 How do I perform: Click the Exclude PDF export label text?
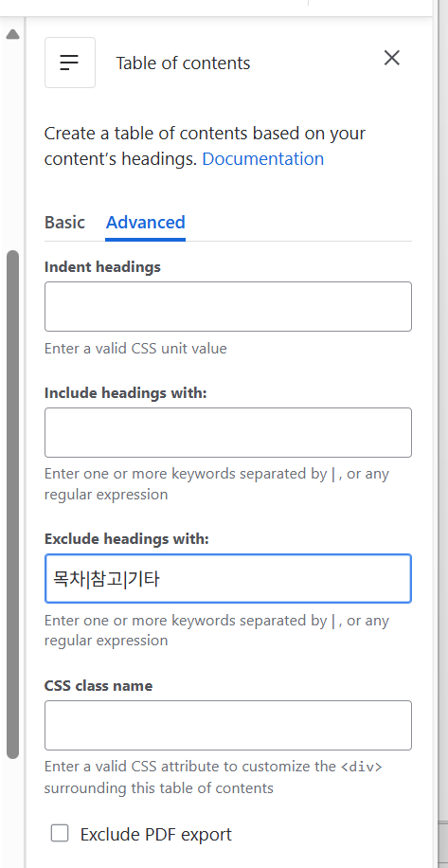(x=156, y=834)
